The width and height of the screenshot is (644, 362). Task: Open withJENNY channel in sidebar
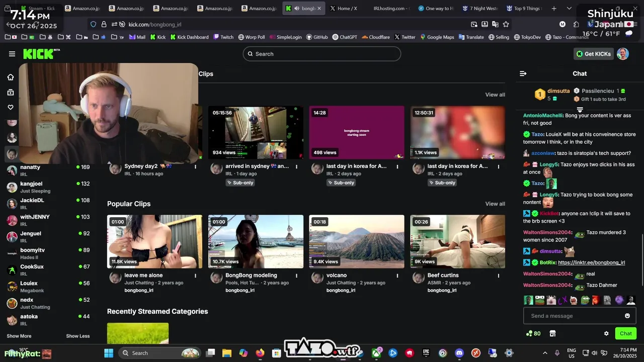[48, 220]
